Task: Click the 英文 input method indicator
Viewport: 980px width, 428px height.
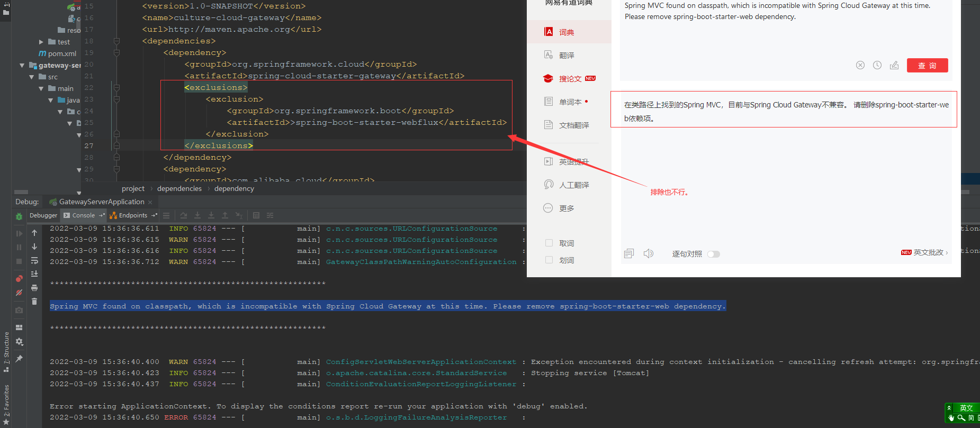Action: pos(966,408)
